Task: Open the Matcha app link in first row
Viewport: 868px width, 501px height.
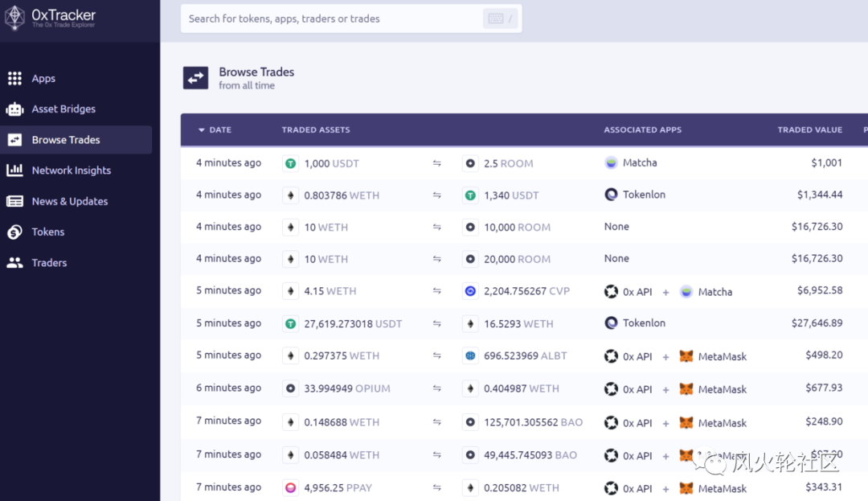Action: coord(640,162)
